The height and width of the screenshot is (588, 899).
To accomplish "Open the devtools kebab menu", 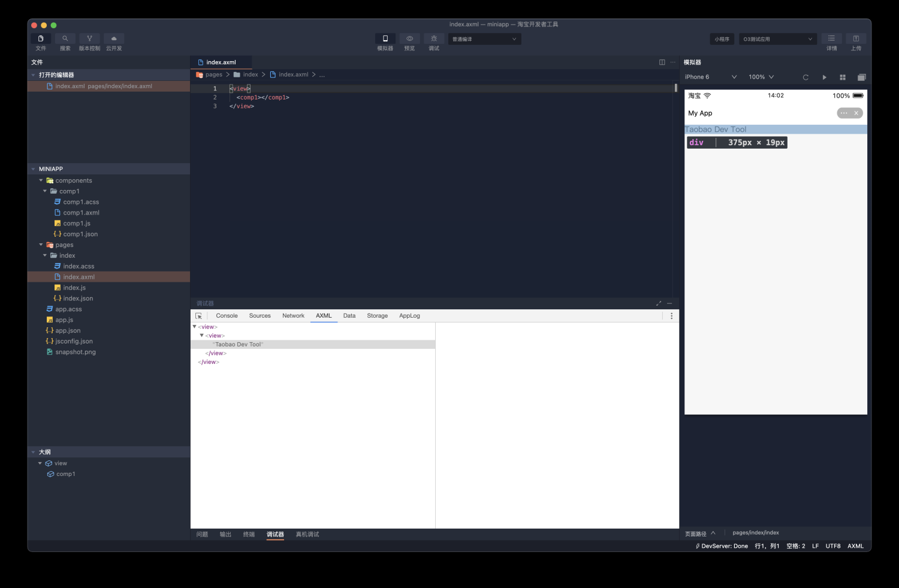I will [671, 316].
